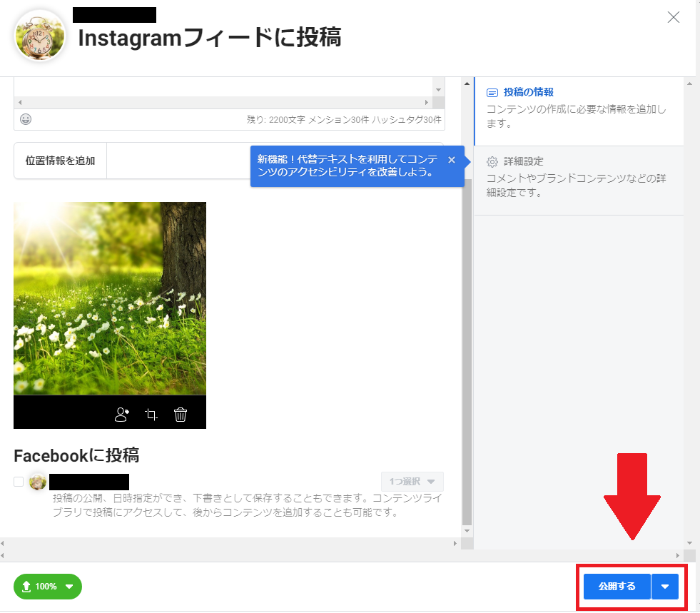Click the right sidebar scroll-up arrow

[690, 83]
